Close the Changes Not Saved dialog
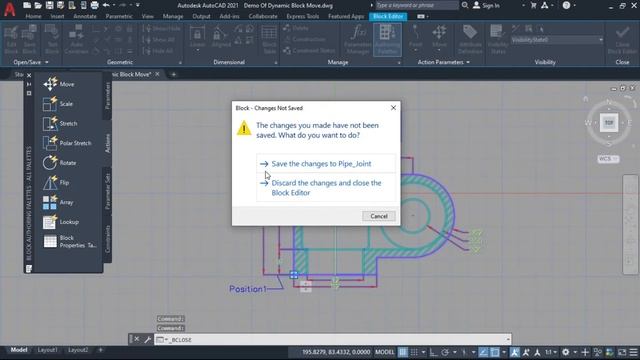Screen dimensions: 640x360 [393, 108]
